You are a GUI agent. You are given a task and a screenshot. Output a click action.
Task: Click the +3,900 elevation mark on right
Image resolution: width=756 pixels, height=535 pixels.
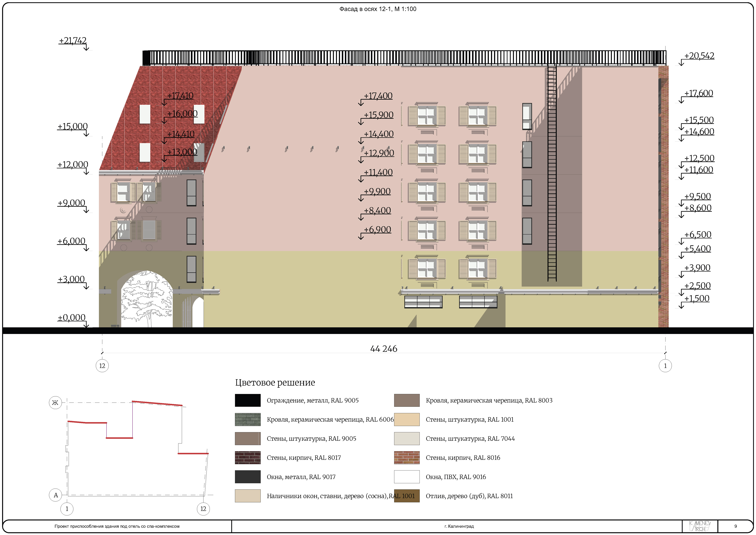click(697, 268)
